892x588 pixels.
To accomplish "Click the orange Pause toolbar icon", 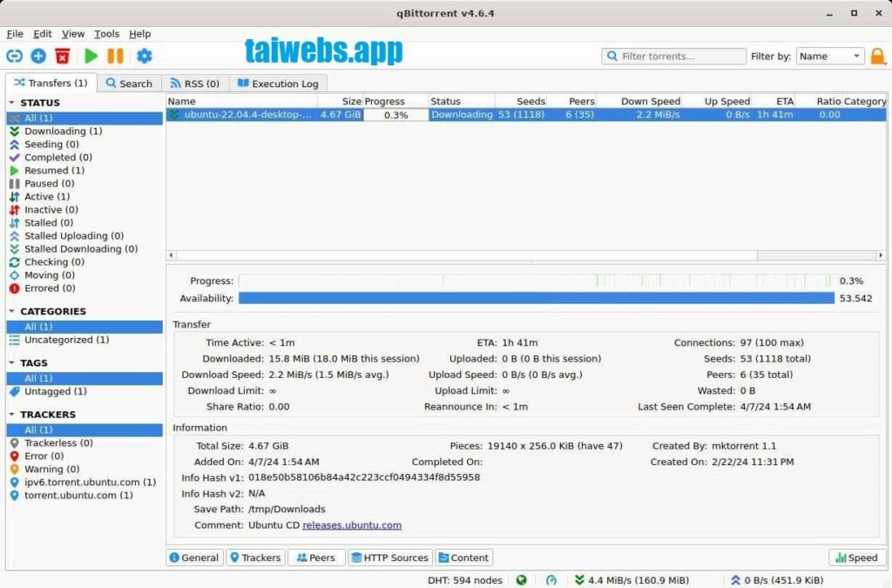I will 116,56.
